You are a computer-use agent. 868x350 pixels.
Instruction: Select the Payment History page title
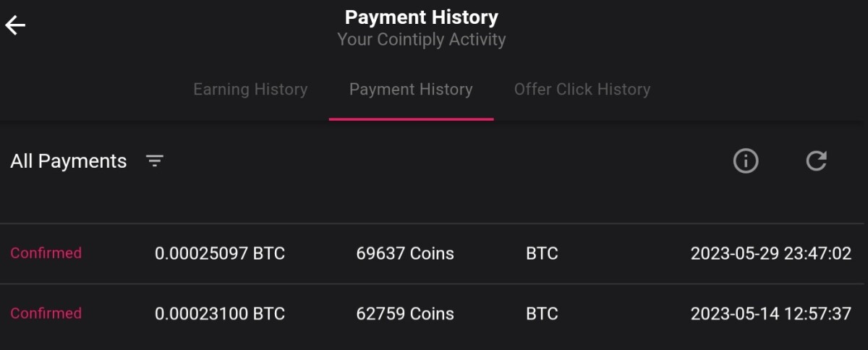click(x=422, y=17)
